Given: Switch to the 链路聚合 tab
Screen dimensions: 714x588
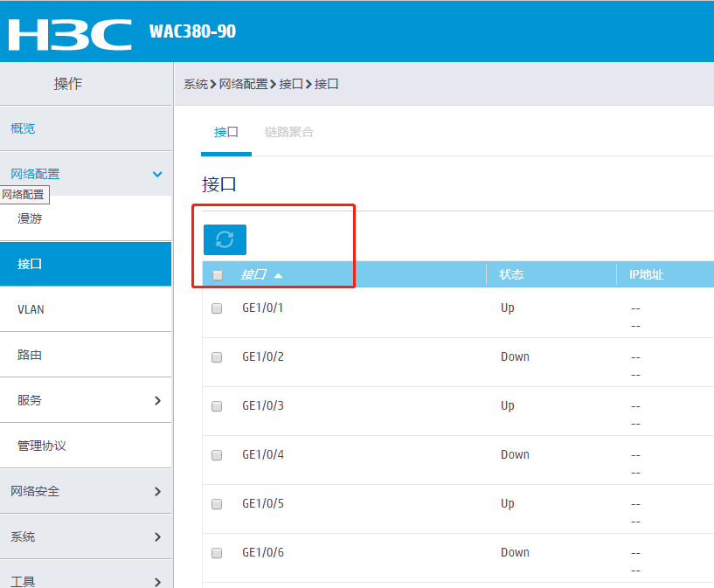Looking at the screenshot, I should point(288,132).
